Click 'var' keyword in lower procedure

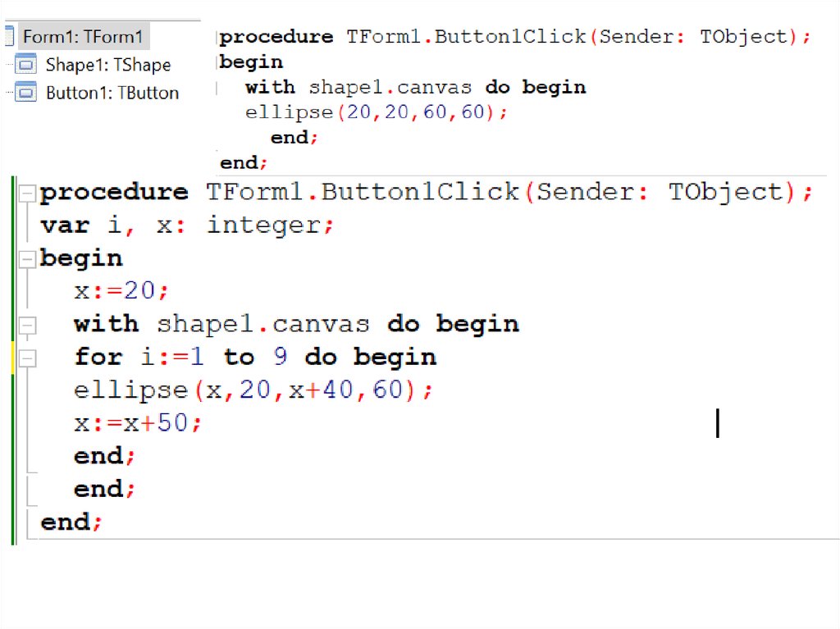[64, 225]
